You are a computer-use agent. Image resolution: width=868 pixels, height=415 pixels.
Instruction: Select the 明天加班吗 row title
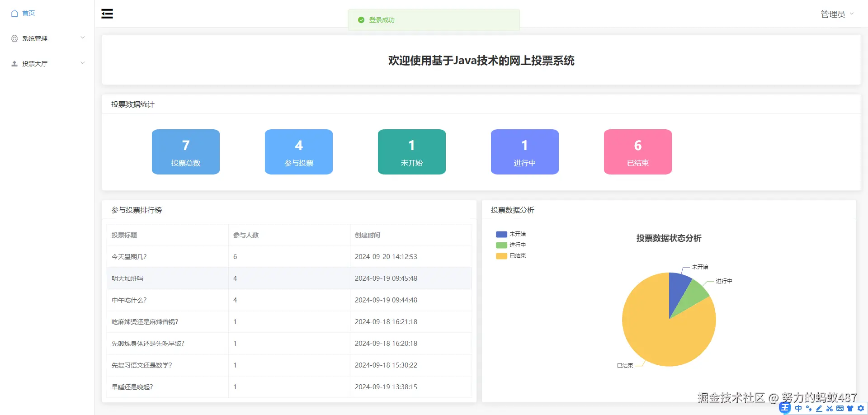pos(127,278)
